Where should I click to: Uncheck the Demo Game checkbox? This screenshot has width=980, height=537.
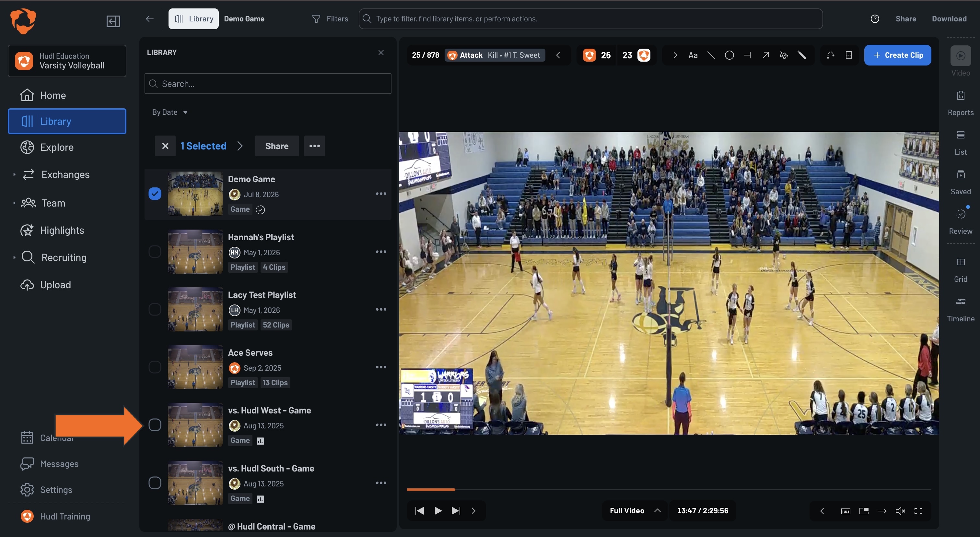(155, 194)
